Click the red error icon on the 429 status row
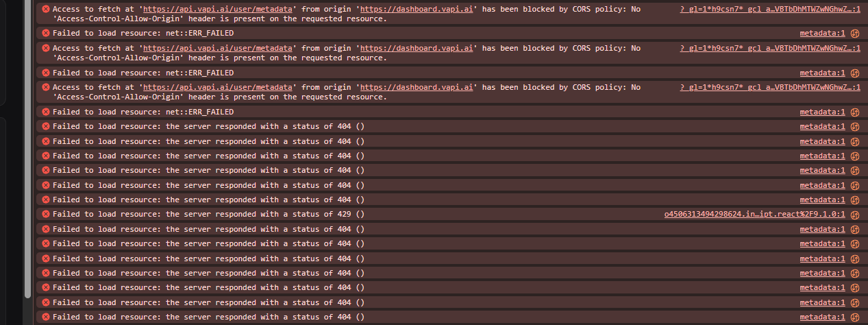 click(46, 214)
